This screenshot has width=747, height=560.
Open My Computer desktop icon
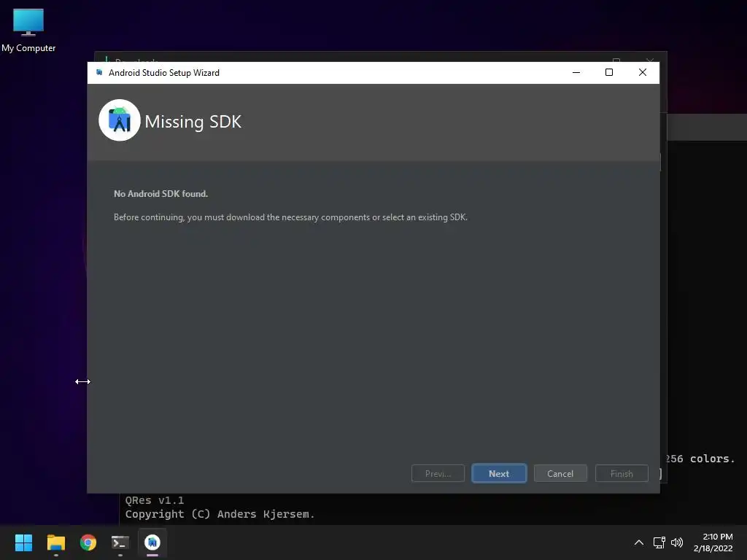(28, 31)
